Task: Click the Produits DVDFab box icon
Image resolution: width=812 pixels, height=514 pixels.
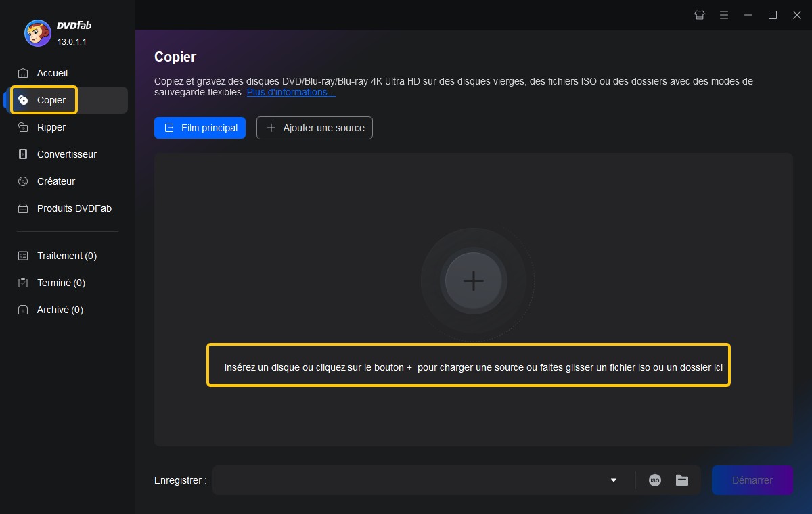Action: click(24, 208)
